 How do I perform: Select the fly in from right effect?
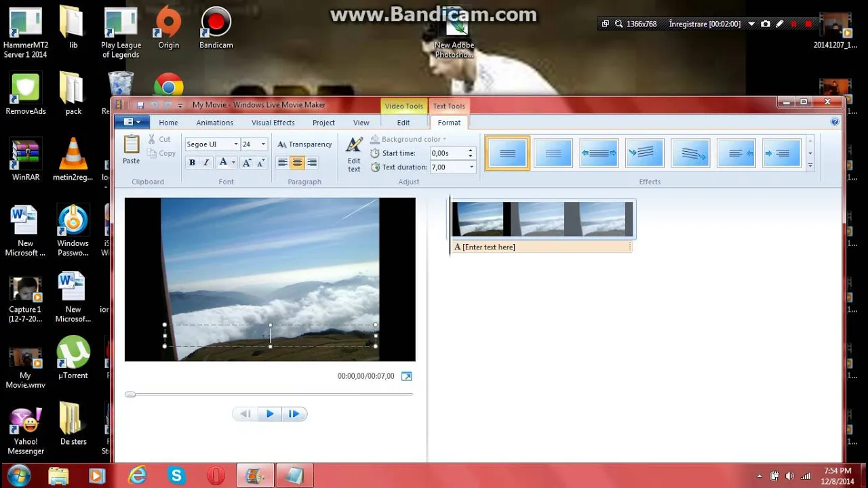coord(736,153)
